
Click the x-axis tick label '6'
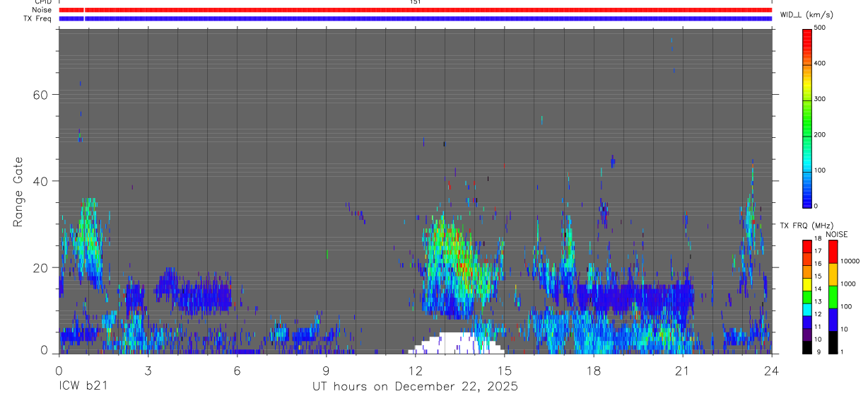pyautogui.click(x=237, y=369)
